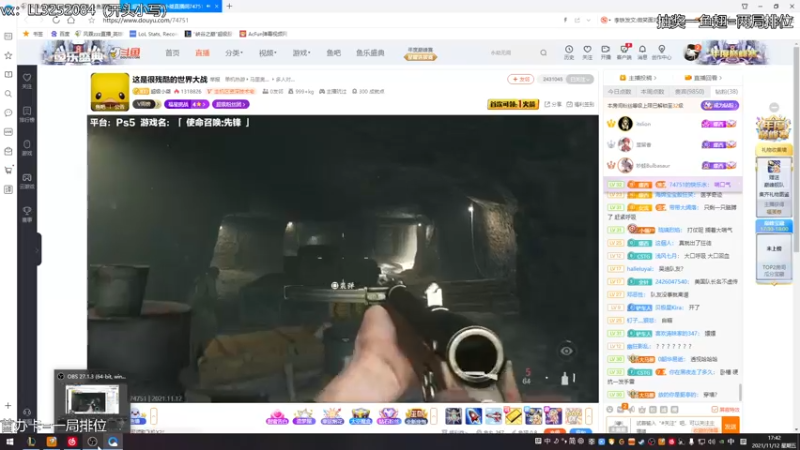This screenshot has height=450, width=800.
Task: Switch to the 本周点数 tab
Action: 653,92
